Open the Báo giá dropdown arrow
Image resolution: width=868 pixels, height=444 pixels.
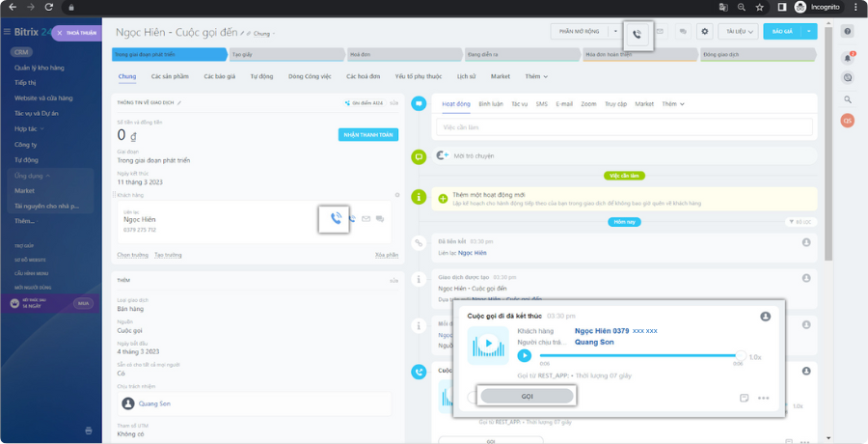coord(810,32)
